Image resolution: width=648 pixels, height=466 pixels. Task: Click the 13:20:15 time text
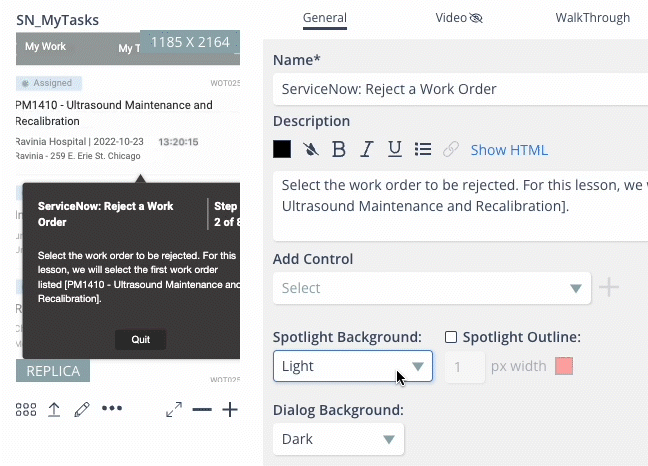coord(179,142)
